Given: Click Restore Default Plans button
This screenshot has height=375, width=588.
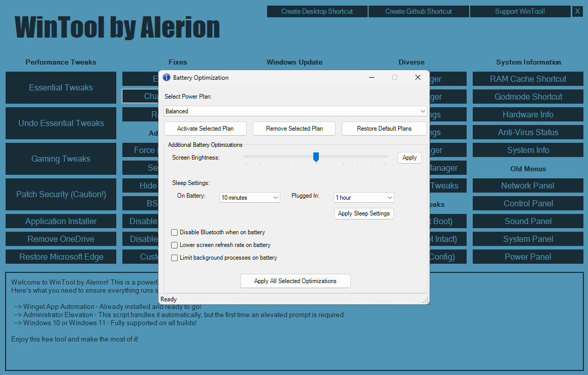Looking at the screenshot, I should coord(384,129).
